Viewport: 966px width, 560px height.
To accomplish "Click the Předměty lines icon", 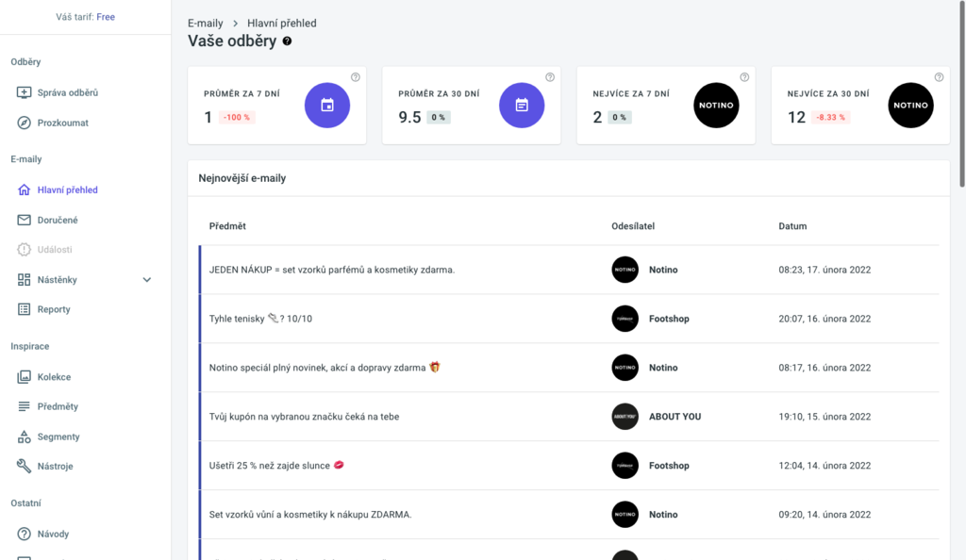I will click(24, 406).
